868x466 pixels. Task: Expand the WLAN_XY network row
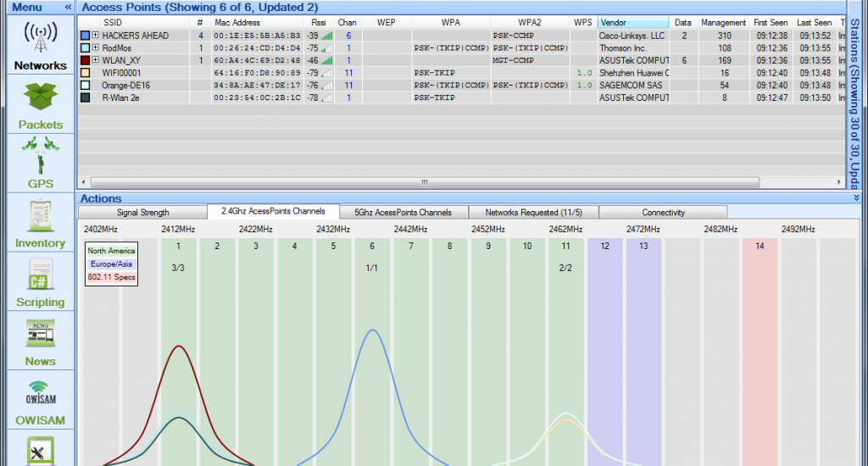[96, 61]
